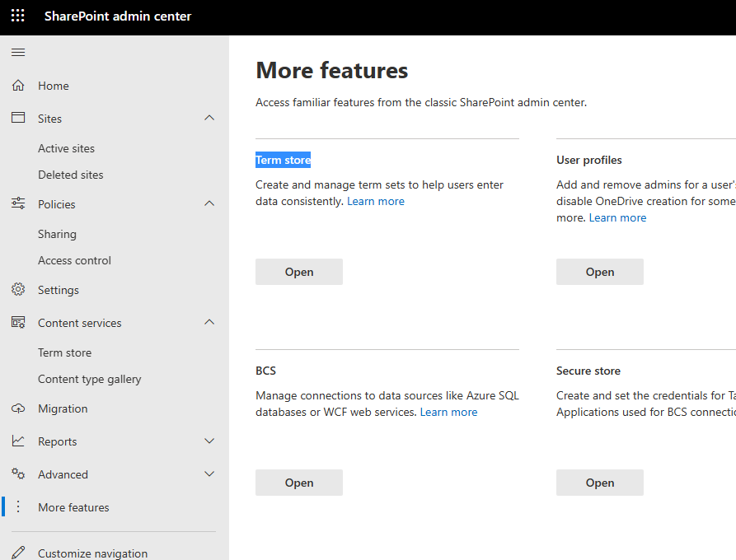Collapse navigation with the hamburger icon
This screenshot has width=736, height=560.
coord(18,52)
